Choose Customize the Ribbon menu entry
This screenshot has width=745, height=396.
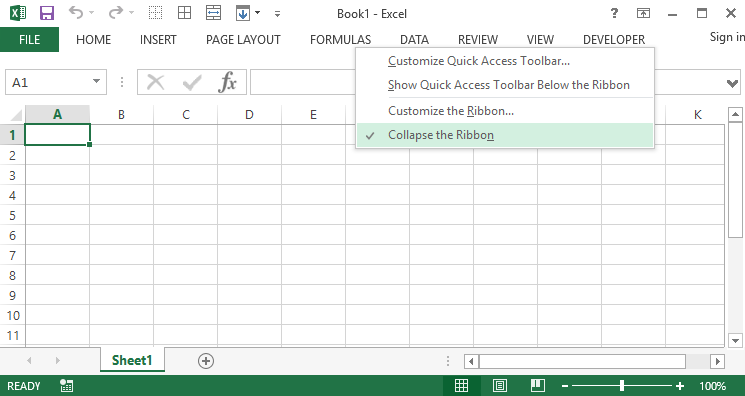coord(505,111)
